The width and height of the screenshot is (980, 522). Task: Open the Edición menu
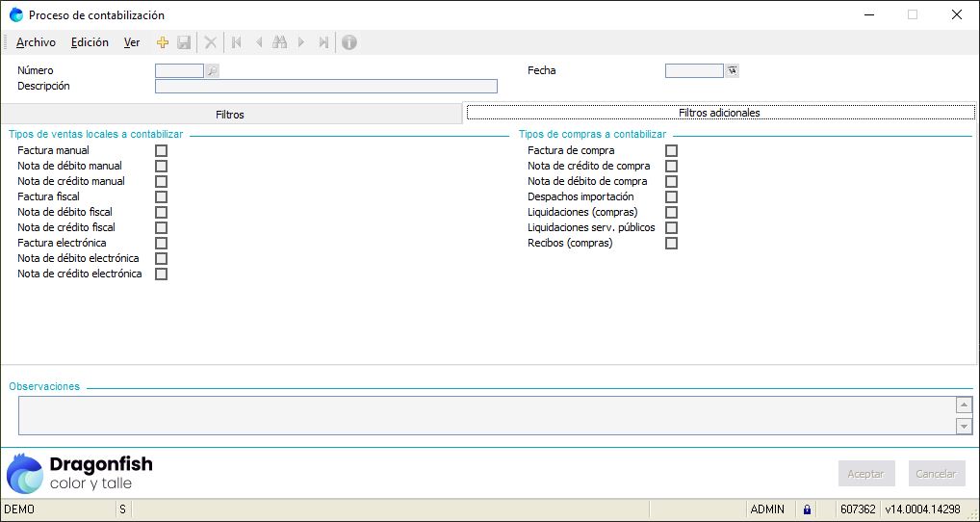[90, 42]
